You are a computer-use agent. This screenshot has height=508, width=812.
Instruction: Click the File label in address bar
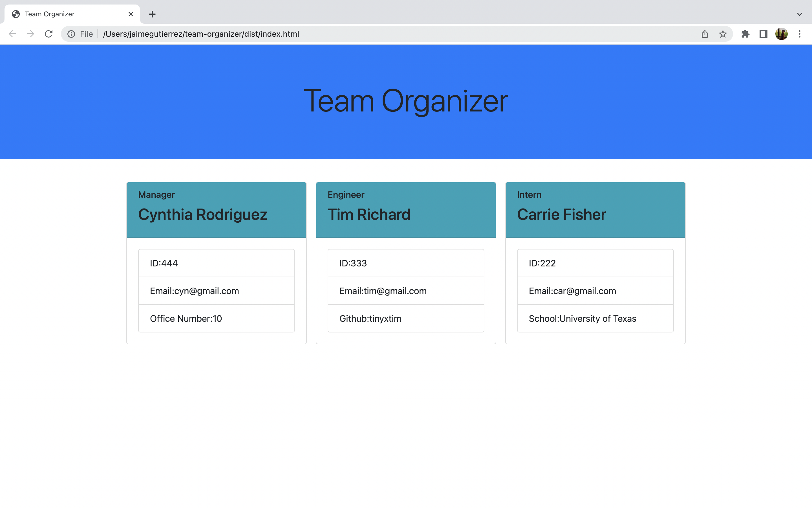(86, 34)
